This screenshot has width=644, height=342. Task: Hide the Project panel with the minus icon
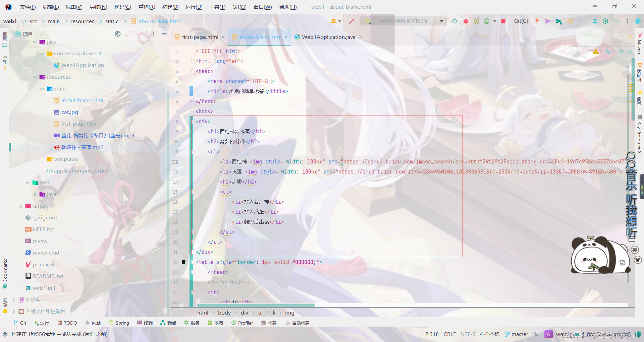point(164,34)
